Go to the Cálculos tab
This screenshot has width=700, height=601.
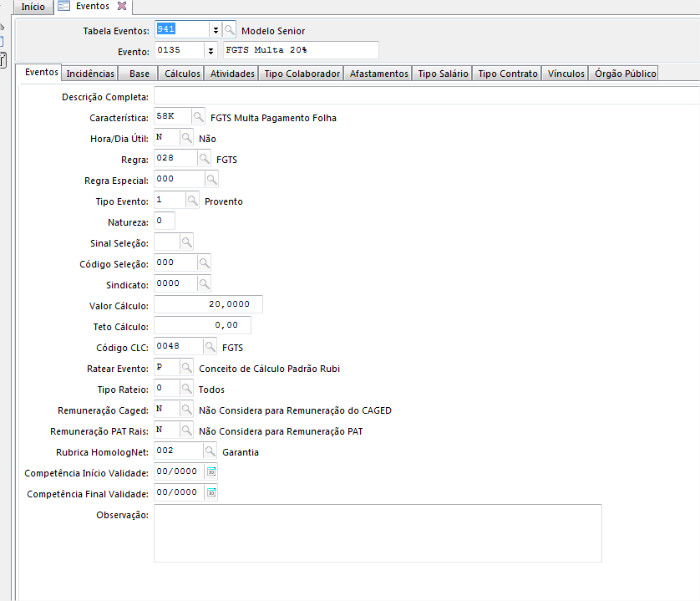tap(182, 74)
